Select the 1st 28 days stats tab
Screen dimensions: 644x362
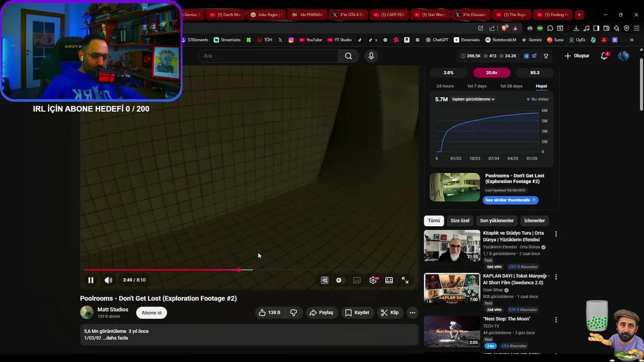(511, 86)
